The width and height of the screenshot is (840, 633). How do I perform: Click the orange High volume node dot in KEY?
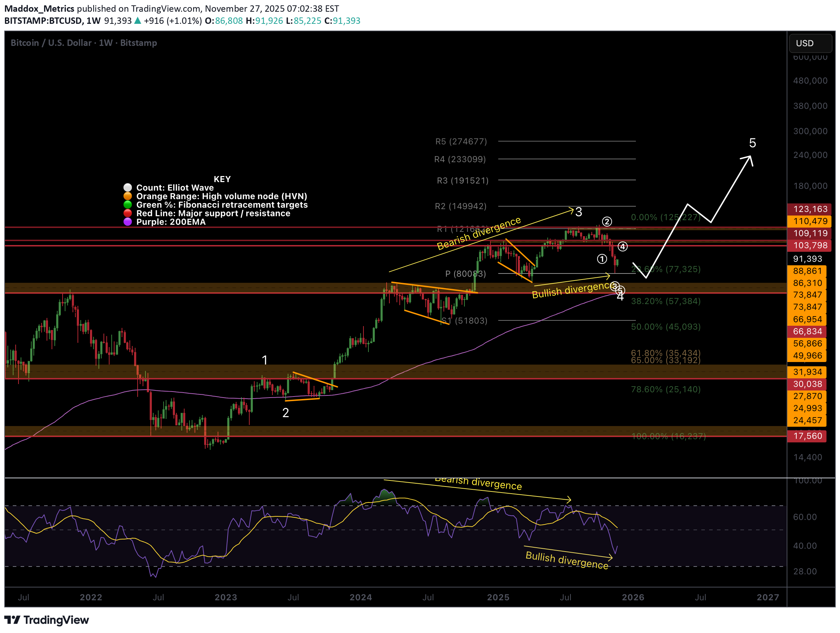coord(128,196)
